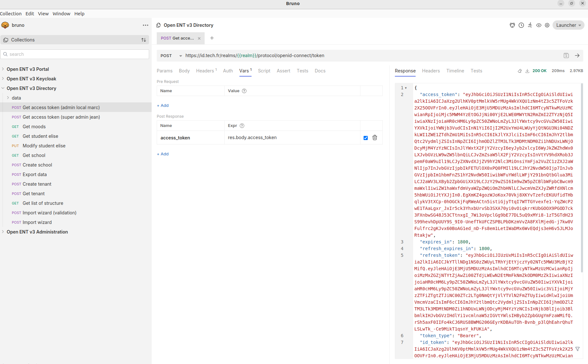This screenshot has height=364, width=588.
Task: Collapse the Open ENT v3 Directory collection
Action: [3, 88]
